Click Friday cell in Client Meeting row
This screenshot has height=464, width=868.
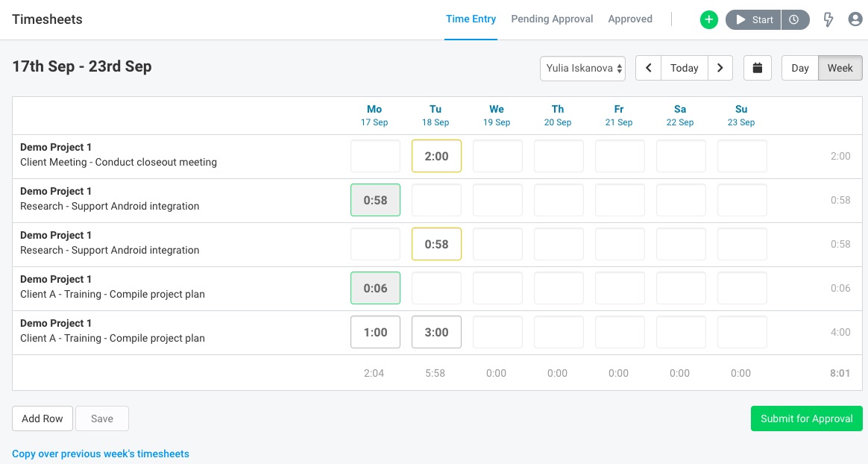pyautogui.click(x=620, y=156)
